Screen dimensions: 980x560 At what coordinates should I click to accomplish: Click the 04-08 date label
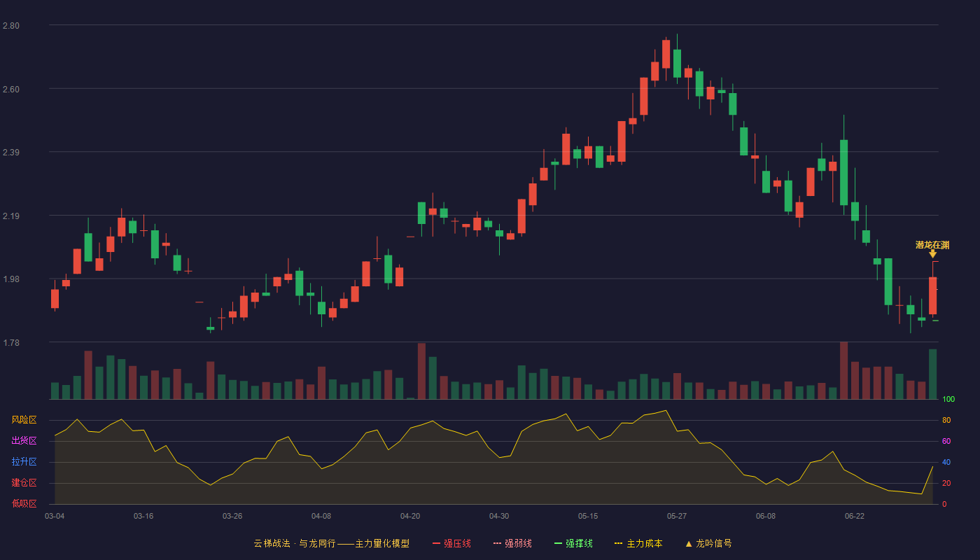pos(321,516)
